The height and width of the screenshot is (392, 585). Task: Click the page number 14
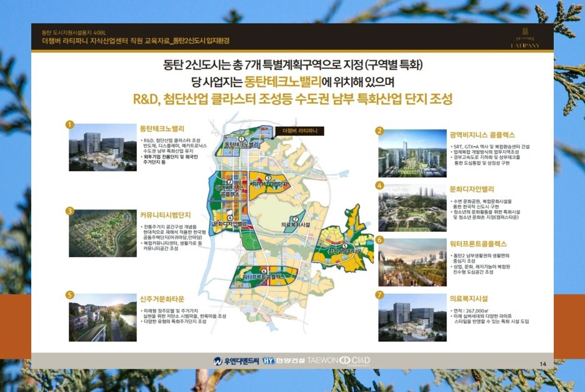pyautogui.click(x=543, y=364)
